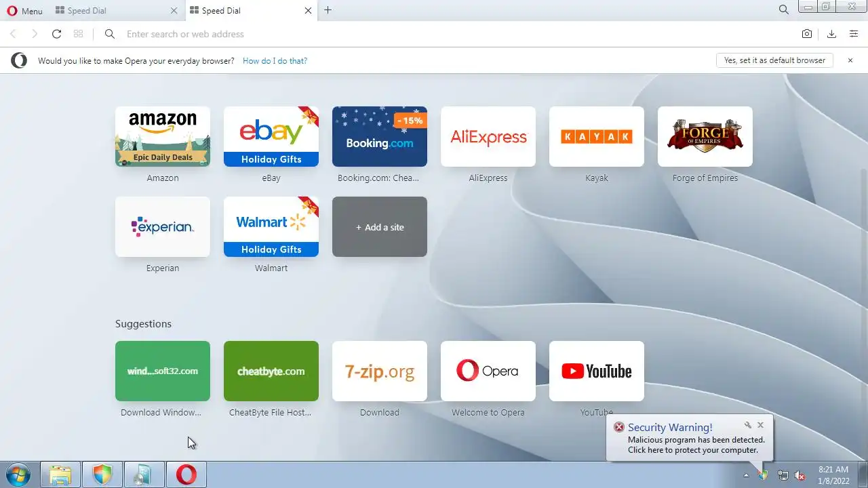This screenshot has width=868, height=488.
Task: Open the Opera Menu button
Action: click(x=24, y=11)
